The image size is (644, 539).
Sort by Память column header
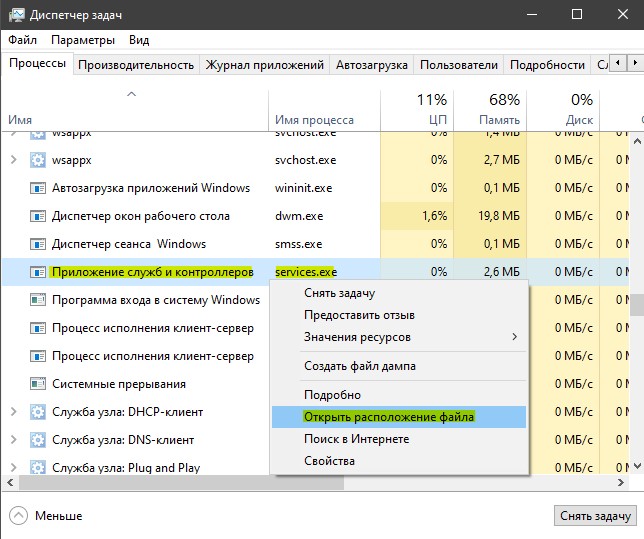490,110
